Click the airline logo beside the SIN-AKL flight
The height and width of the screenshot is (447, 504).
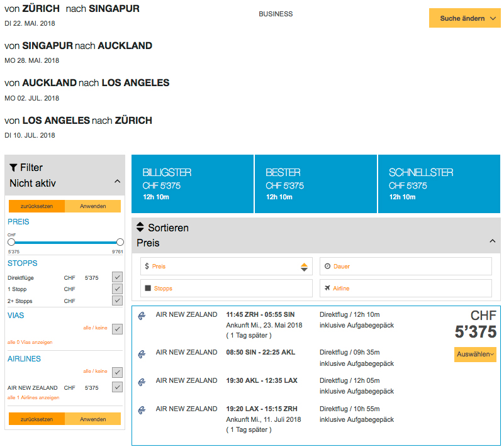click(x=141, y=353)
